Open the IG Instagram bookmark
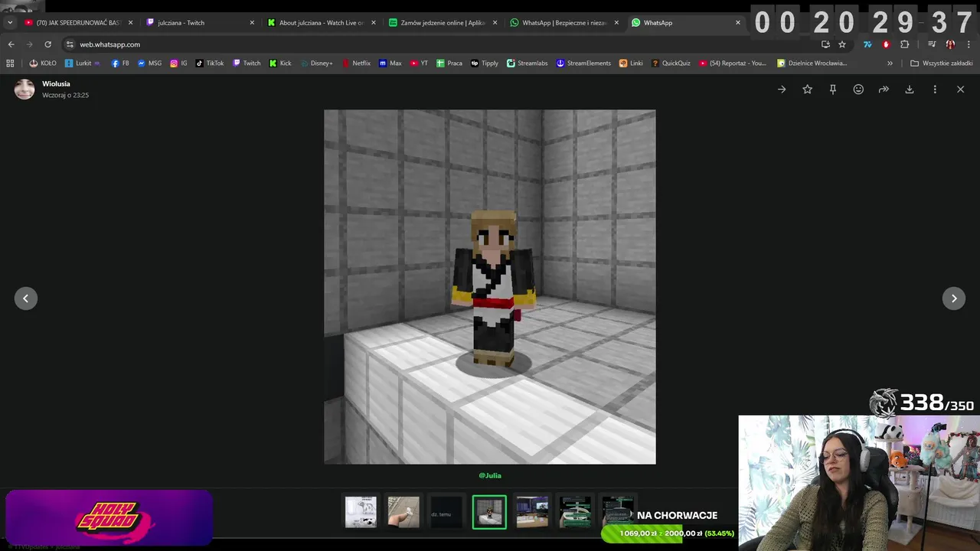 point(178,64)
